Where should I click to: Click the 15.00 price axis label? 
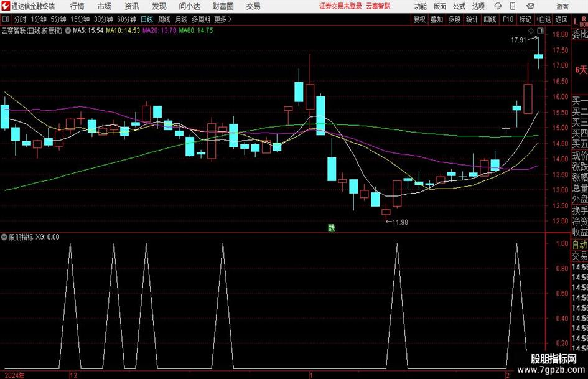560,128
